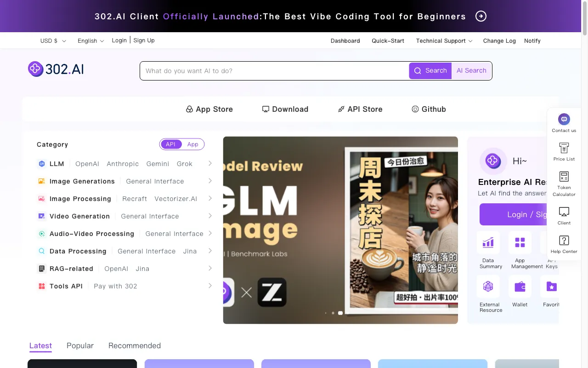588x368 pixels.
Task: Open the Token Calculator icon
Action: coord(564,177)
